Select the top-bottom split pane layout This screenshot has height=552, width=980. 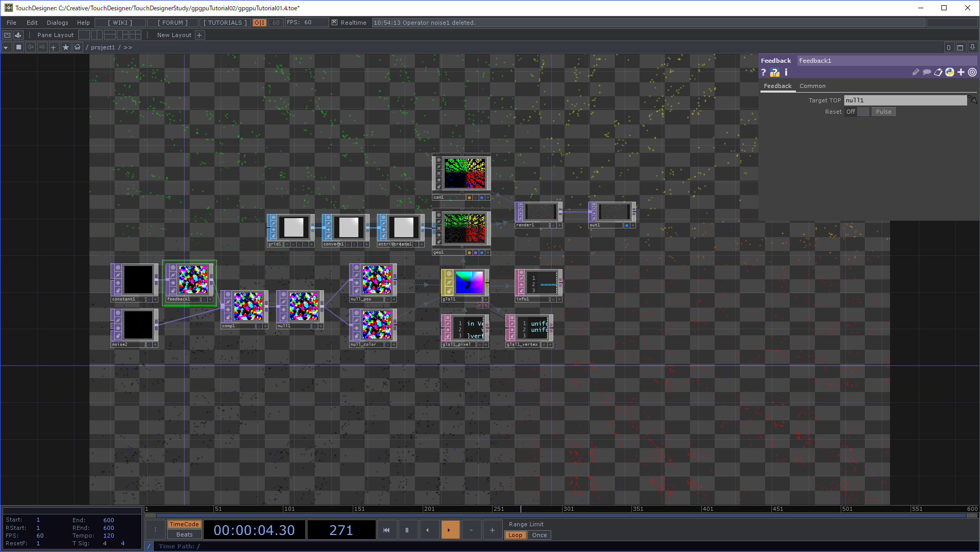tap(110, 35)
